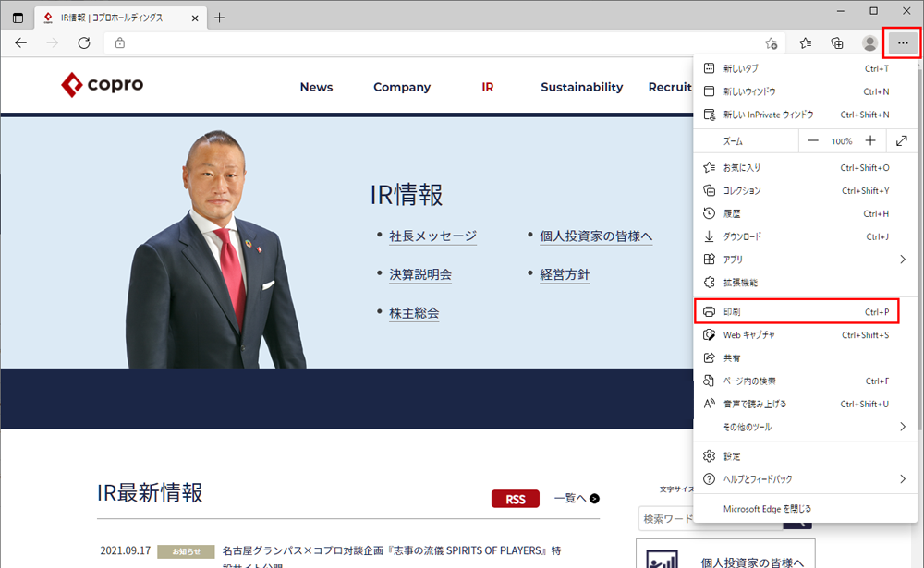Decrease zoom with minus button

(813, 140)
